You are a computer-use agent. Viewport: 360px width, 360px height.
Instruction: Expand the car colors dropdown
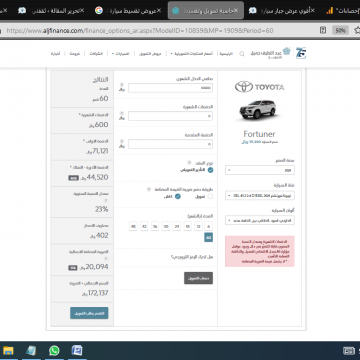(260, 220)
